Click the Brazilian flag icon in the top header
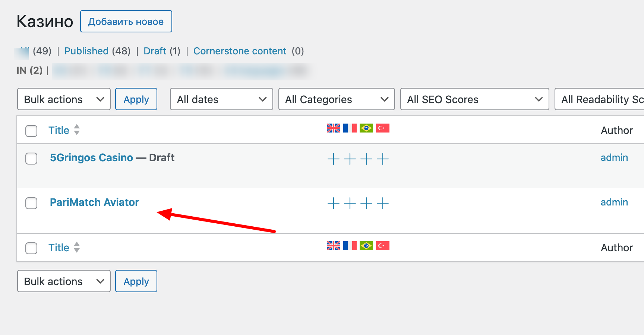Viewport: 644px width, 335px height. pos(366,128)
